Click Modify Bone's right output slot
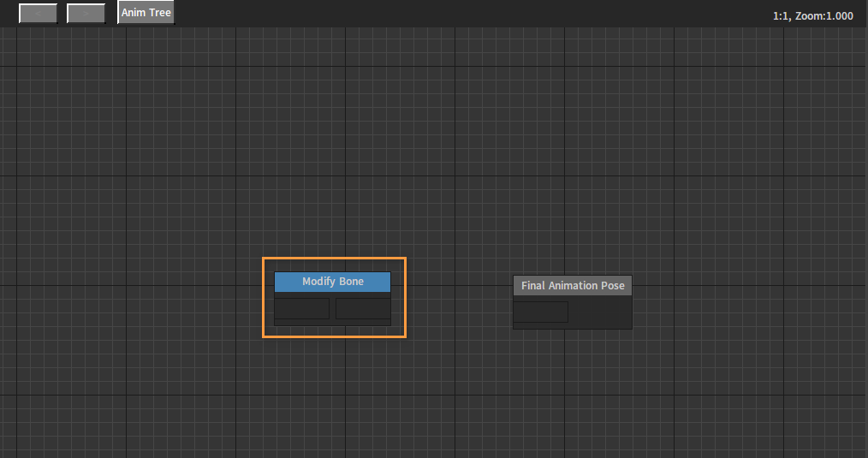868x458 pixels. click(363, 308)
